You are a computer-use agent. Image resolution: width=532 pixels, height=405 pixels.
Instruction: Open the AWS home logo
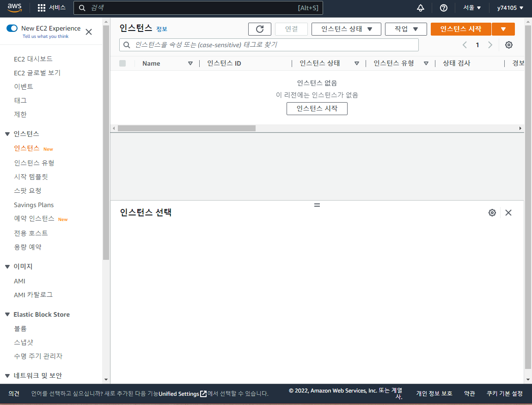coord(15,8)
